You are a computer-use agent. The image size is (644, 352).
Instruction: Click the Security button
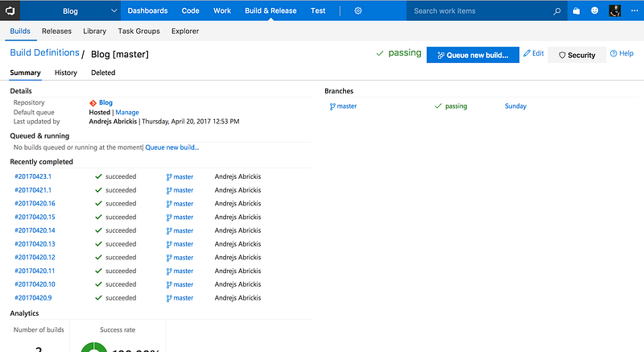click(577, 55)
